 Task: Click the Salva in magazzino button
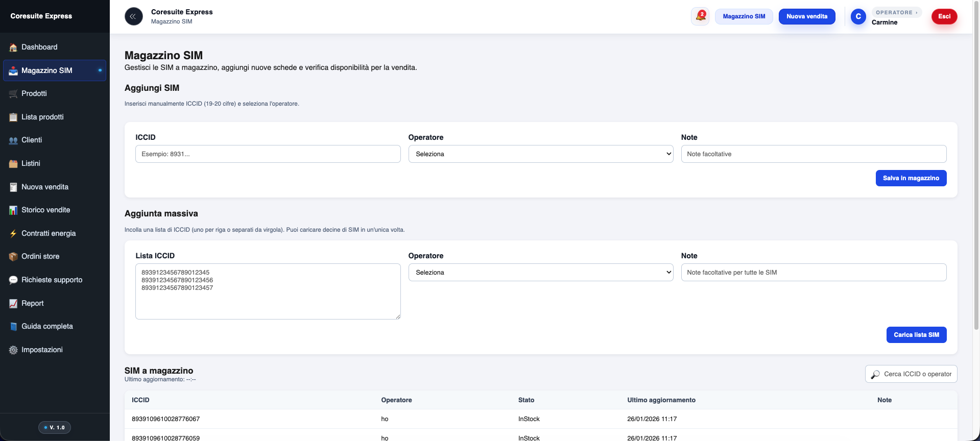[x=911, y=178]
